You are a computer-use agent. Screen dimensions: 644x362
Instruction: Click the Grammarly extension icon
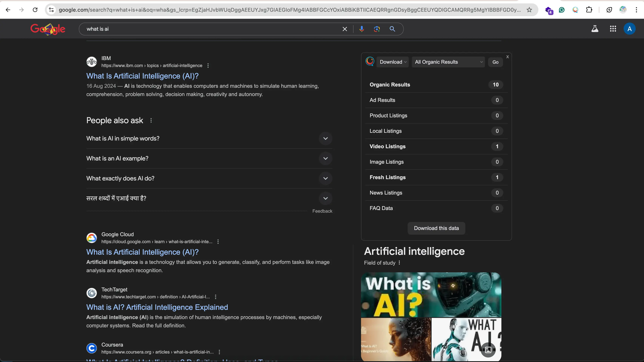[562, 10]
